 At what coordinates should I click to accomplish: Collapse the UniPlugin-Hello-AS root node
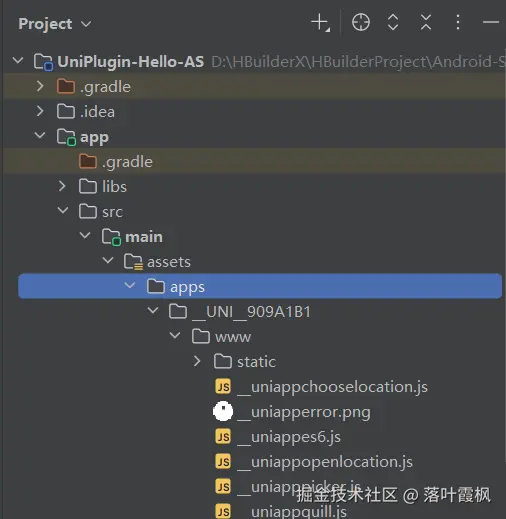(18, 61)
